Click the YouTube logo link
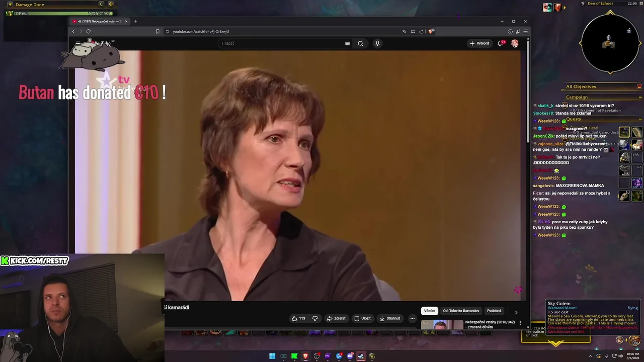Screen dimensions: 644x362 [x=102, y=43]
